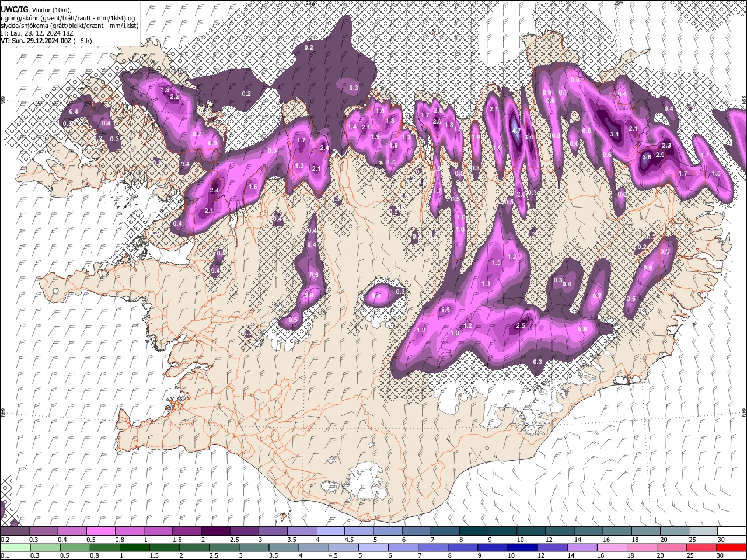Image resolution: width=747 pixels, height=560 pixels.
Task: Click the bright red swatch labeled 30 in rain legend
Action: pos(732,547)
